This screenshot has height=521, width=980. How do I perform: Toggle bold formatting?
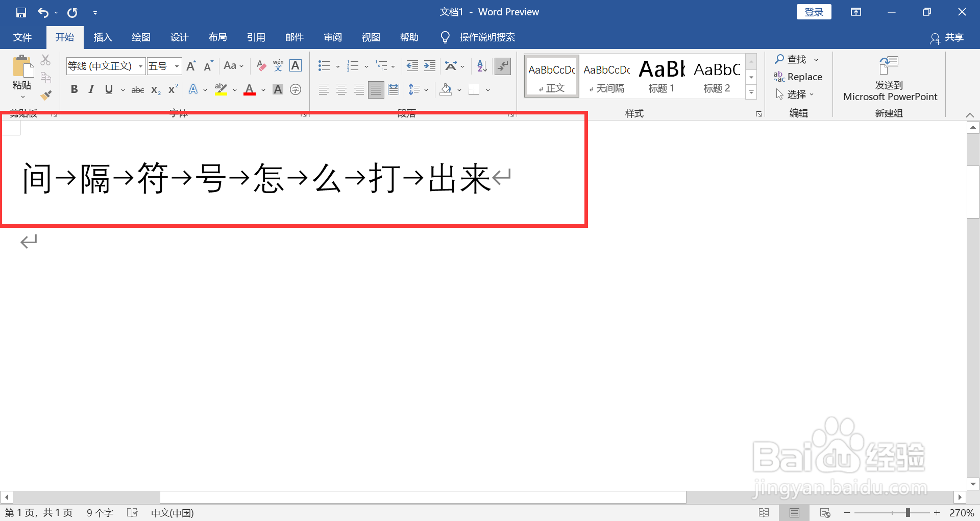tap(74, 89)
